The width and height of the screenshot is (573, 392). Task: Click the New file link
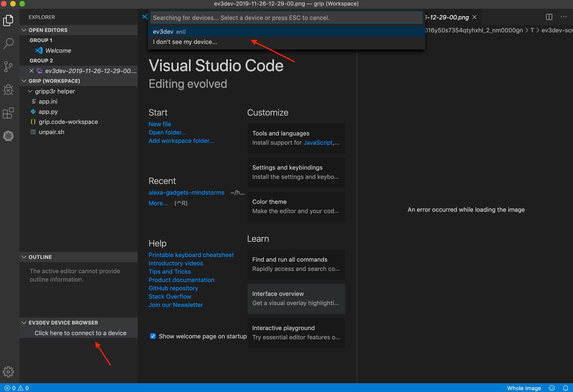[x=160, y=124]
